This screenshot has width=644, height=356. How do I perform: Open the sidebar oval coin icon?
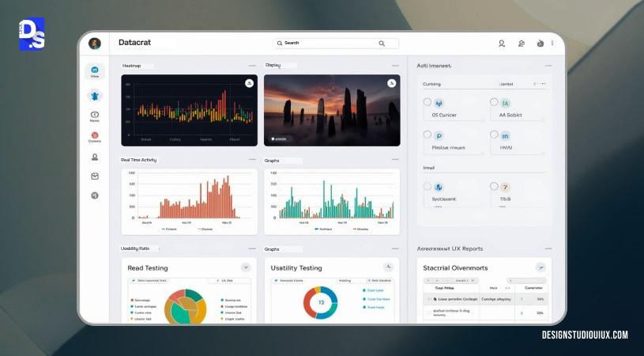point(95,115)
